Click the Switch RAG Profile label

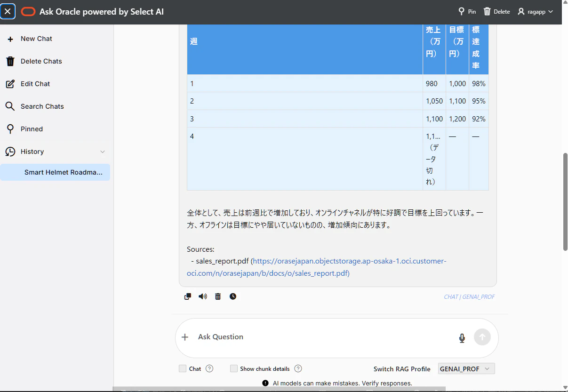tap(402, 369)
